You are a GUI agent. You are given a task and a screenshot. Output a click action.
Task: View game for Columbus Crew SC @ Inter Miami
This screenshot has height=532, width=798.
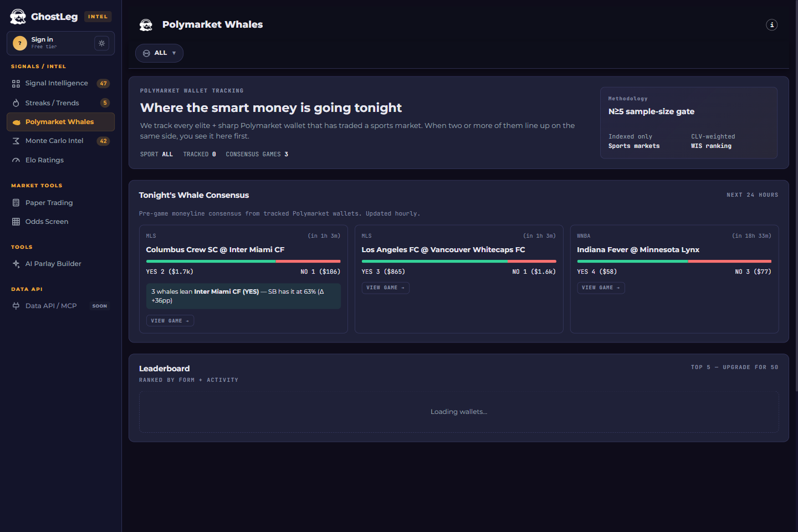pos(170,321)
